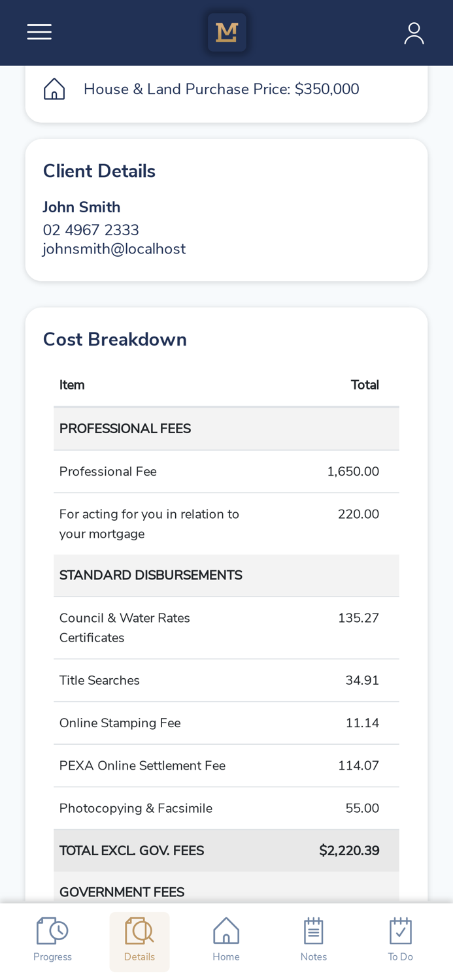This screenshot has width=453, height=980.
Task: Click the PEXA Online Settlement Fee row
Action: [226, 766]
